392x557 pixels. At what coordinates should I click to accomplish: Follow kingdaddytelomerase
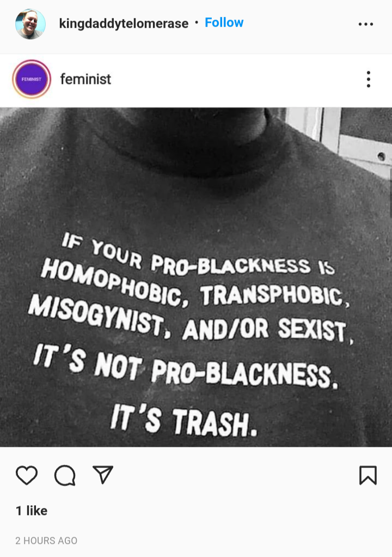[224, 22]
